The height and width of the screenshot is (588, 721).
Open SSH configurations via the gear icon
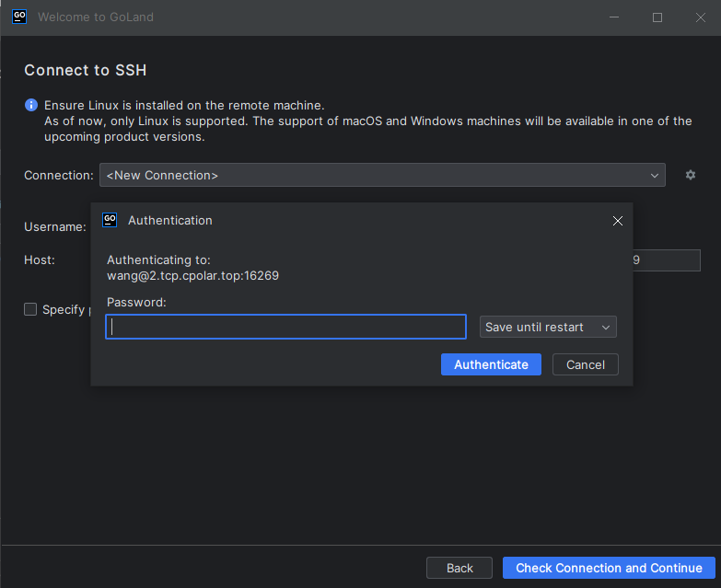[691, 175]
